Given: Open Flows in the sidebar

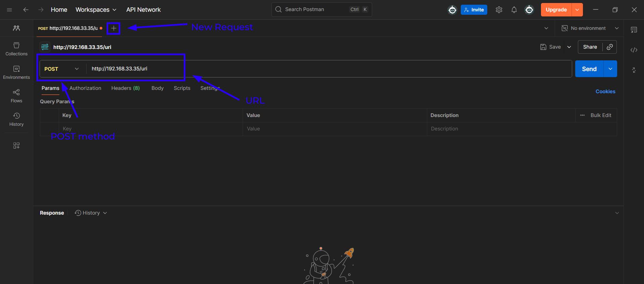Looking at the screenshot, I should point(16,96).
